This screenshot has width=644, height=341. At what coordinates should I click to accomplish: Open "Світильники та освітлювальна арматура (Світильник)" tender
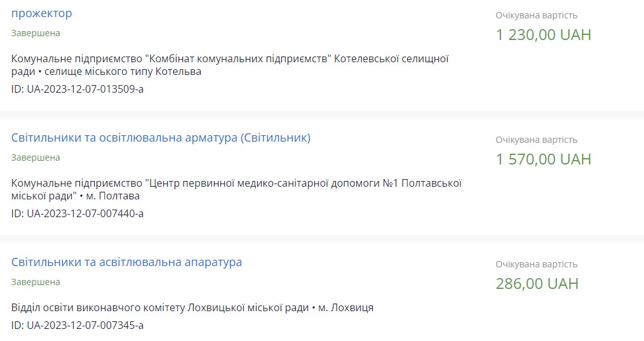(x=161, y=138)
